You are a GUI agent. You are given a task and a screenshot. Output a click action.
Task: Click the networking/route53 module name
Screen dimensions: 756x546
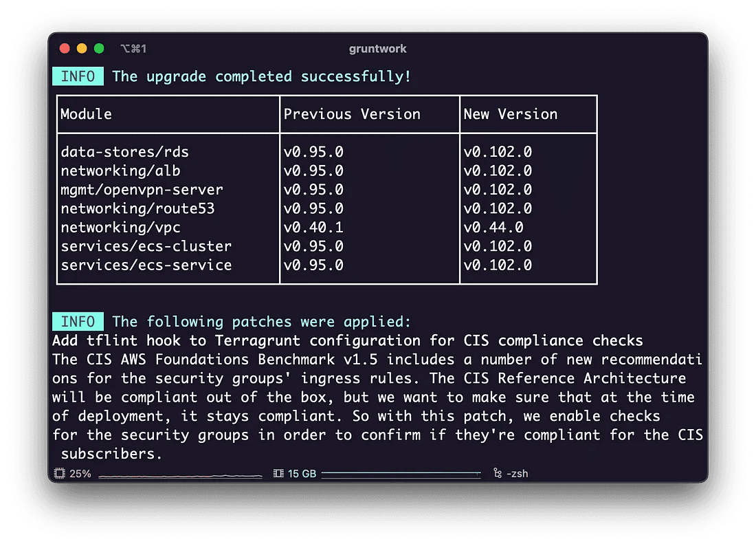pyautogui.click(x=137, y=208)
